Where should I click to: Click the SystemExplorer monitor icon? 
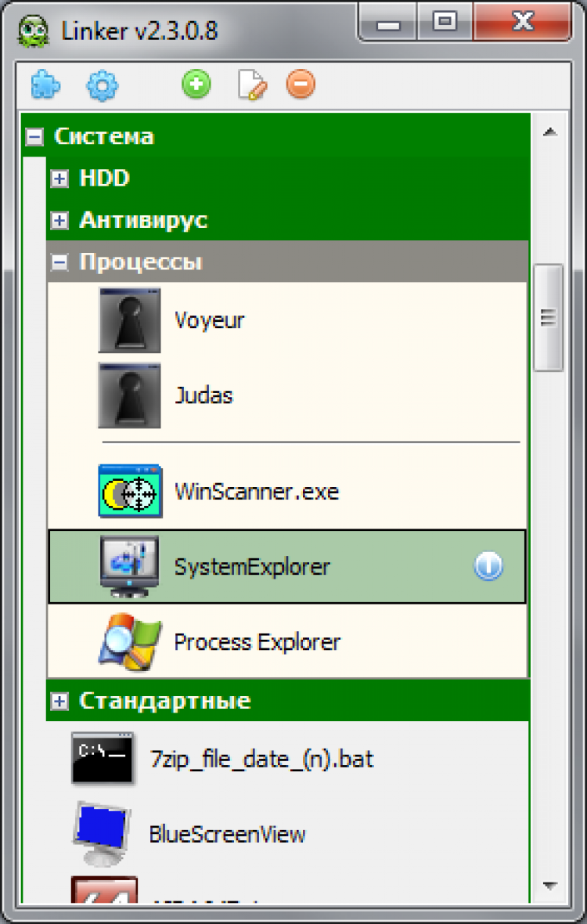[x=129, y=566]
